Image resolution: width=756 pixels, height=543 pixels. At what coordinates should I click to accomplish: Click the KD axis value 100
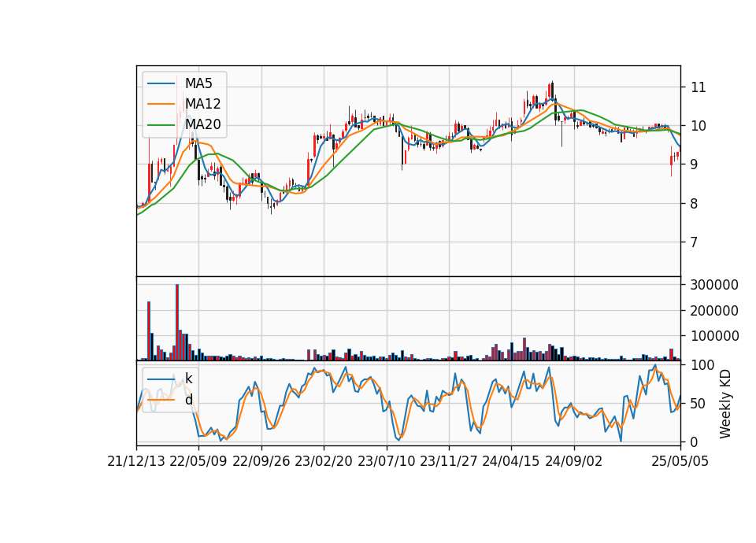pyautogui.click(x=702, y=365)
